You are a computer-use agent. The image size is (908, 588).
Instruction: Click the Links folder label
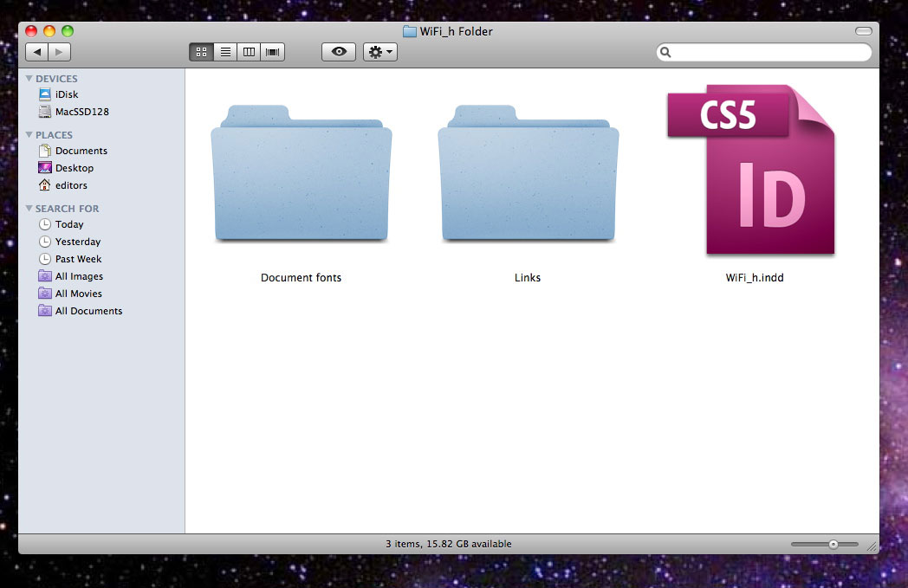pos(528,278)
